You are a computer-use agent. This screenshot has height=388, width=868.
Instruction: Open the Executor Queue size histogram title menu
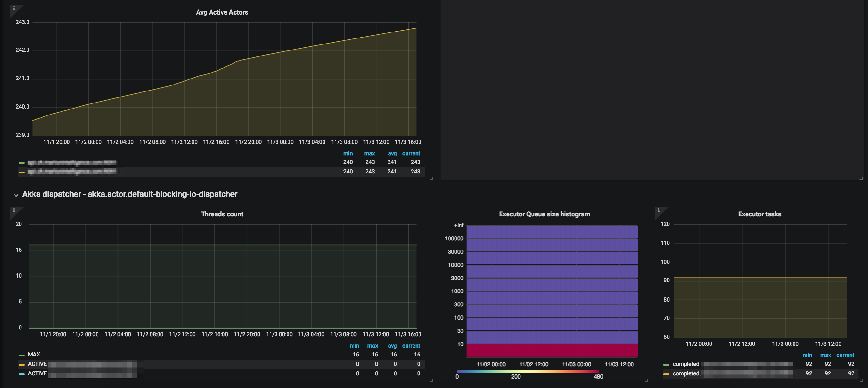pyautogui.click(x=544, y=214)
